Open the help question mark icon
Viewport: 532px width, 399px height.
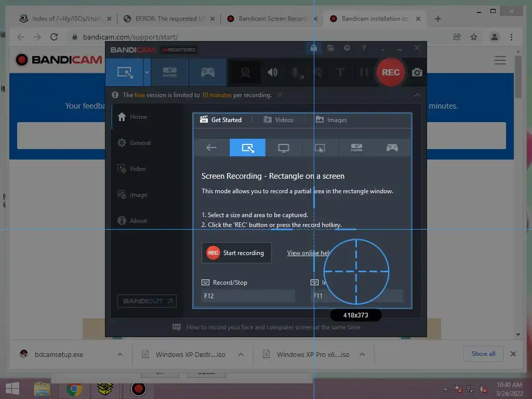[364, 48]
